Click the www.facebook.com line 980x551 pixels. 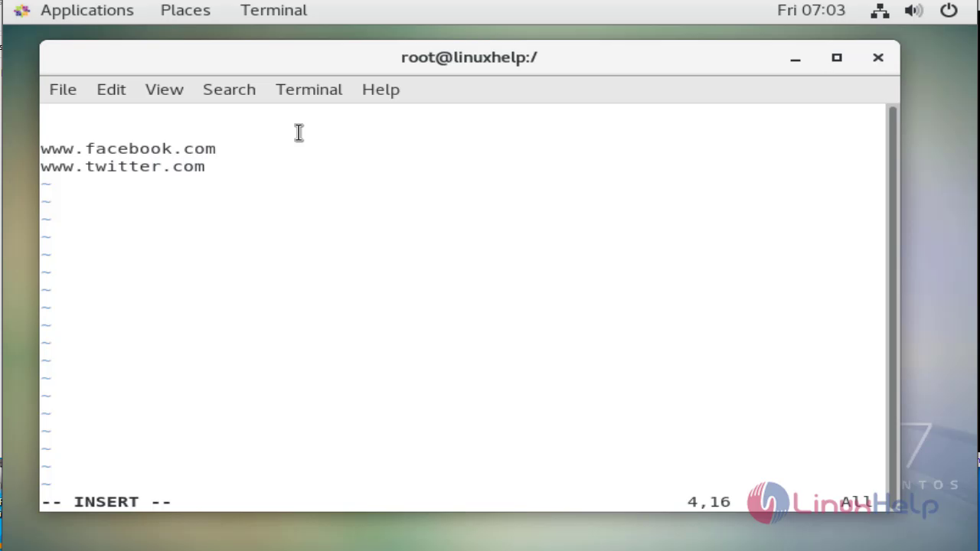(129, 148)
